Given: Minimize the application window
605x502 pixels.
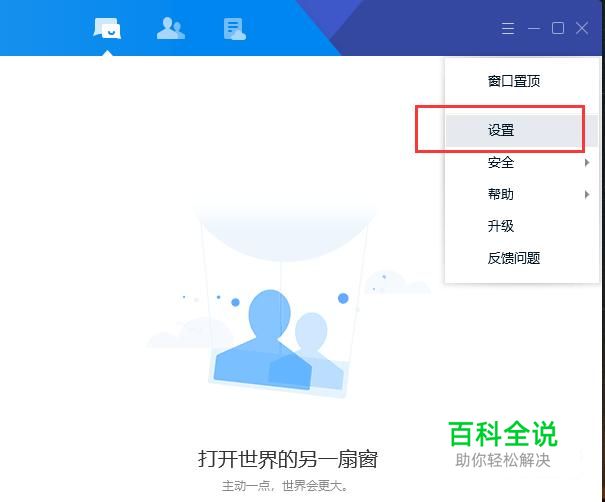Looking at the screenshot, I should click(x=534, y=29).
